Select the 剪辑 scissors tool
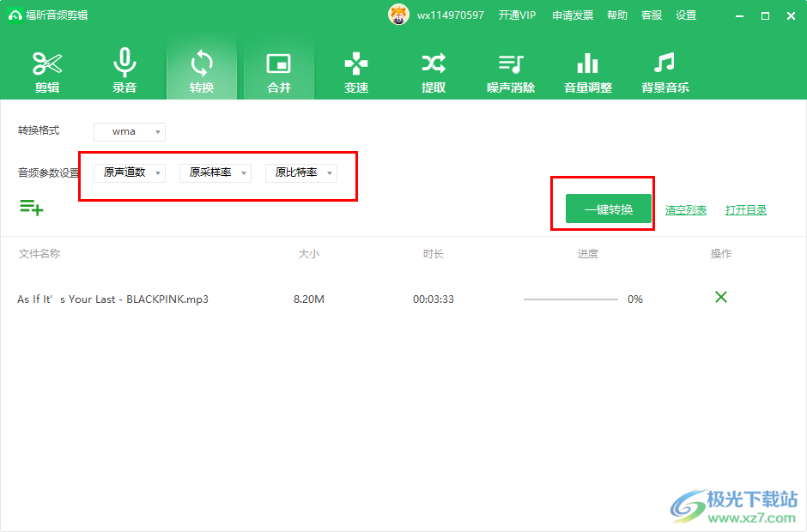Image resolution: width=807 pixels, height=532 pixels. (x=47, y=71)
